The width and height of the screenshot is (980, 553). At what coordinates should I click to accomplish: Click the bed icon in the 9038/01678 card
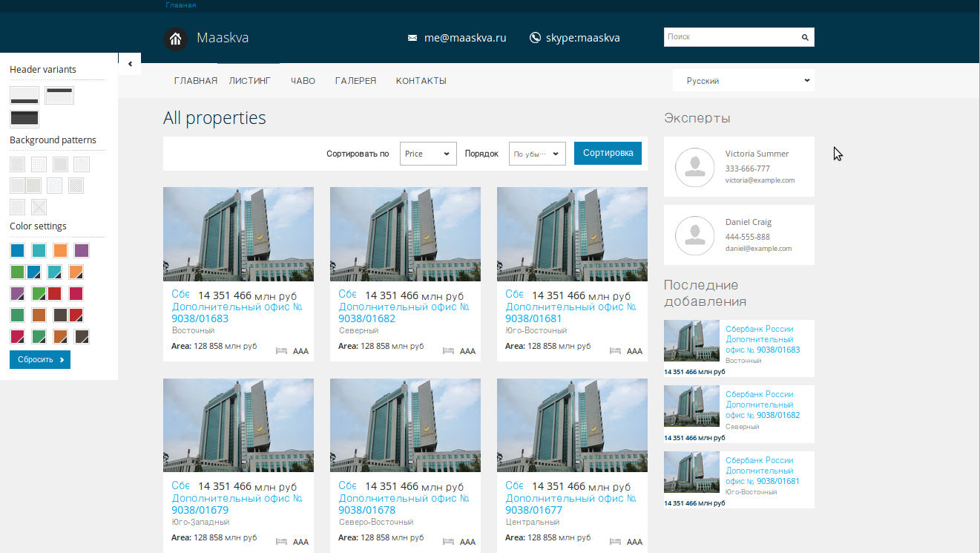[x=449, y=542]
